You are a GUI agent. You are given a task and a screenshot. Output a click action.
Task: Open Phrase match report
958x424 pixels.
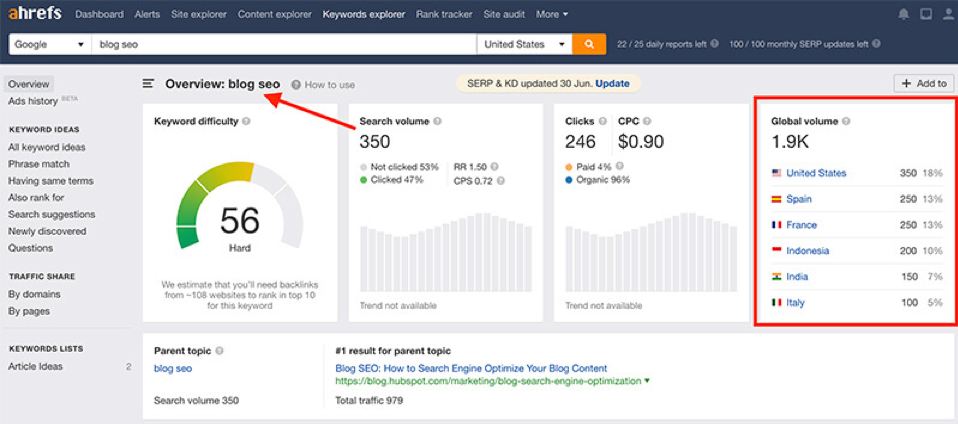[x=38, y=164]
